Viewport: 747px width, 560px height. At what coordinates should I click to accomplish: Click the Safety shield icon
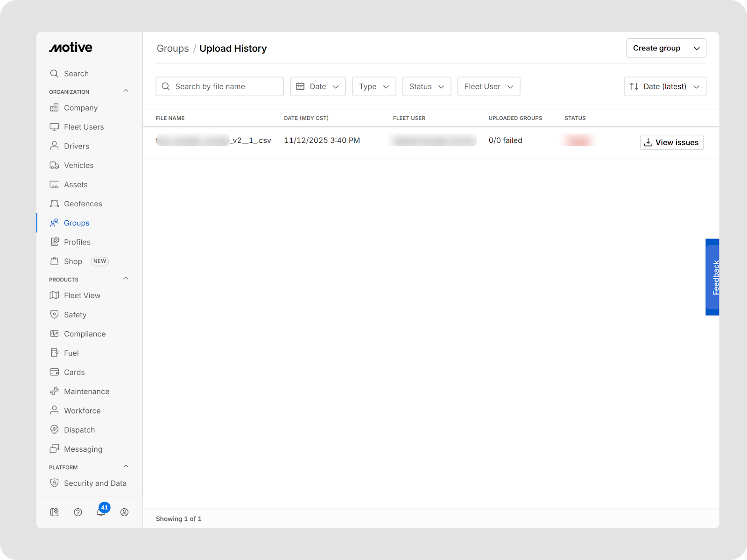[x=55, y=315]
